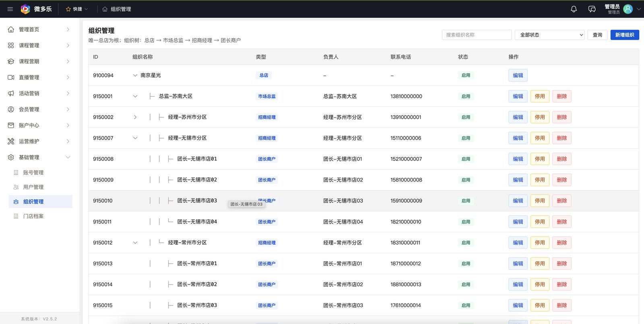Click the 门店档案 document icon
This screenshot has height=324, width=644.
pos(16,216)
